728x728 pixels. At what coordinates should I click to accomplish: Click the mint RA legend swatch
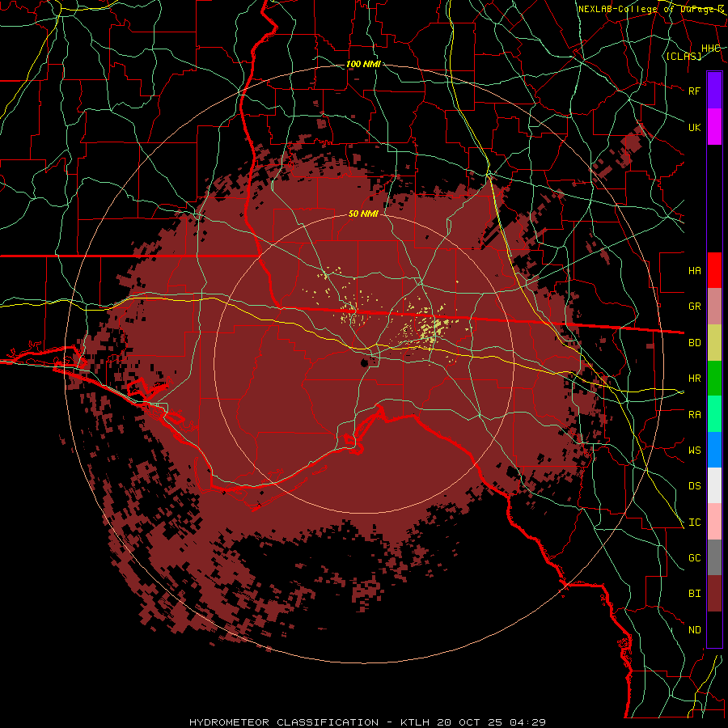click(714, 414)
